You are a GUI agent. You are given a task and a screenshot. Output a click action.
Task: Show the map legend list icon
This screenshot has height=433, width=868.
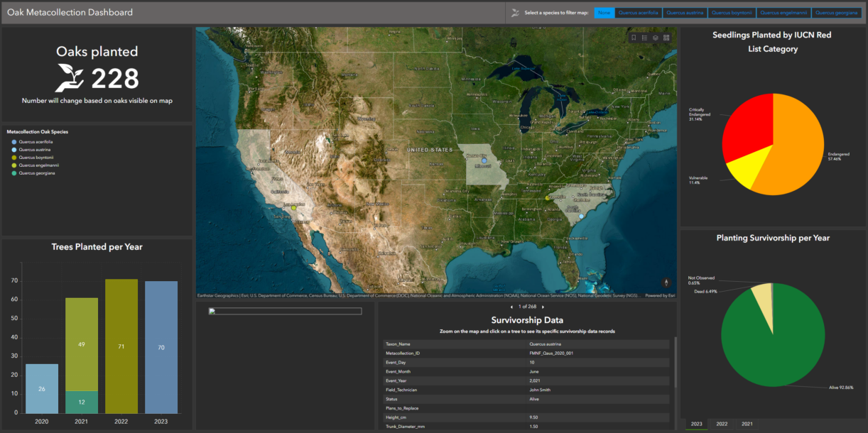tap(644, 38)
